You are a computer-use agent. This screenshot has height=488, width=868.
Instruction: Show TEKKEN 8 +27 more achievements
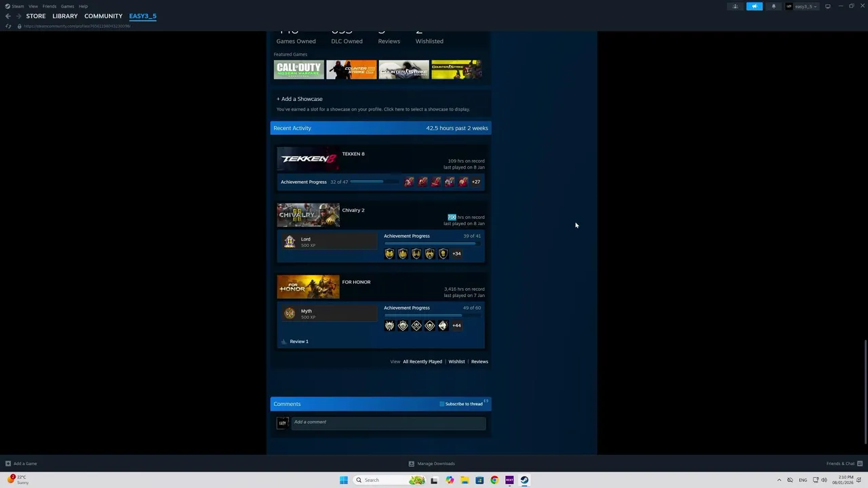(x=476, y=182)
